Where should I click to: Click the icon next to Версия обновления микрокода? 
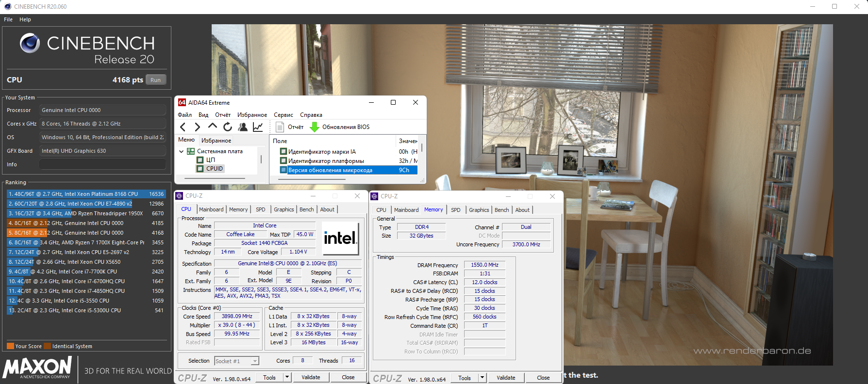[284, 170]
